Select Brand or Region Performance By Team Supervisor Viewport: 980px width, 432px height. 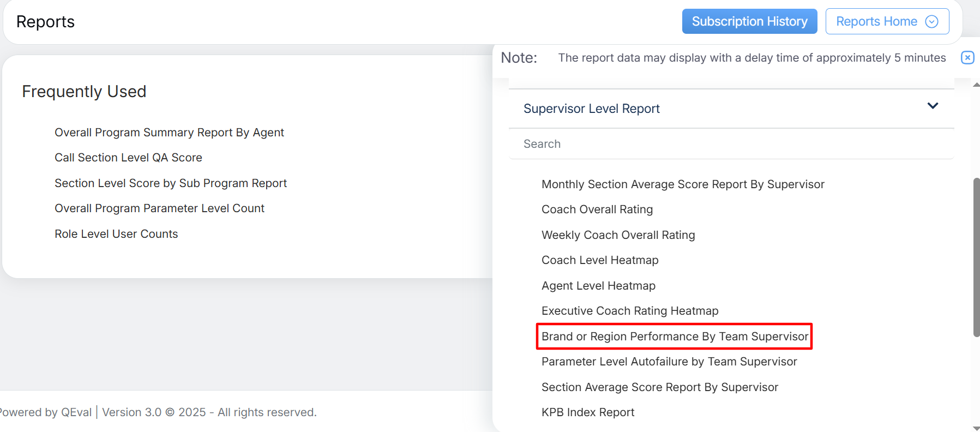point(674,337)
